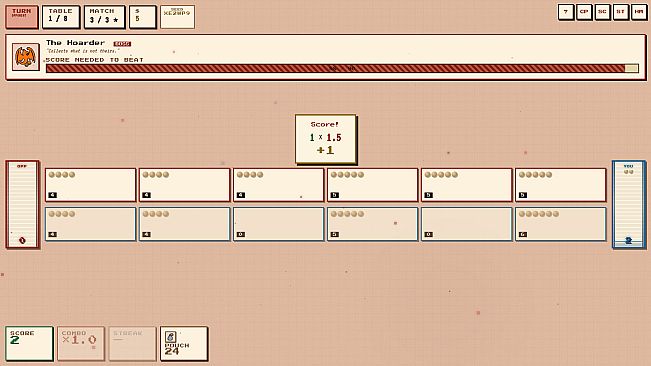This screenshot has height=366, width=651.
Task: Dismiss the Score! 1 x 1.5 popup
Action: [326, 139]
